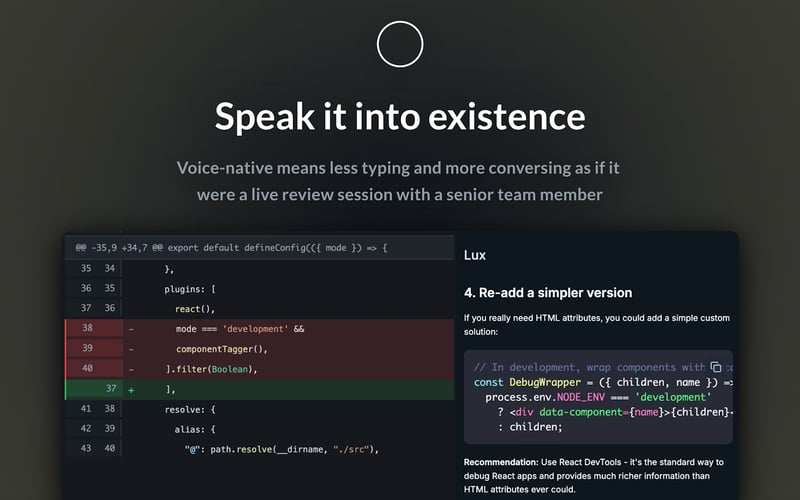The image size is (800, 500).
Task: Select removed line '].filter(Boolean),'
Action: coord(211,369)
